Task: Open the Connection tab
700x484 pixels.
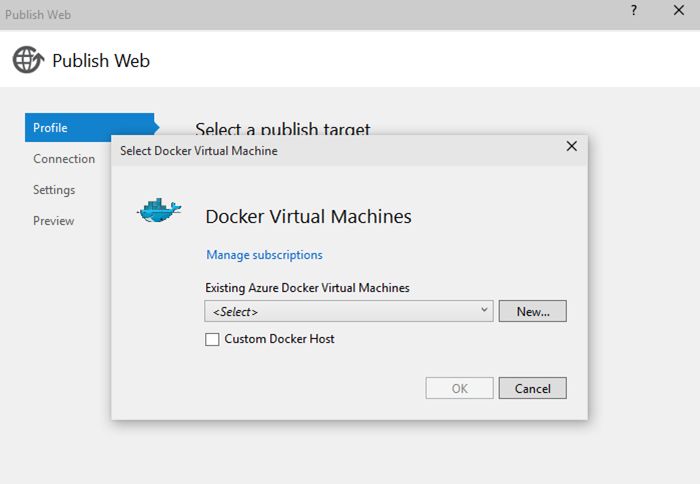Action: pyautogui.click(x=64, y=159)
